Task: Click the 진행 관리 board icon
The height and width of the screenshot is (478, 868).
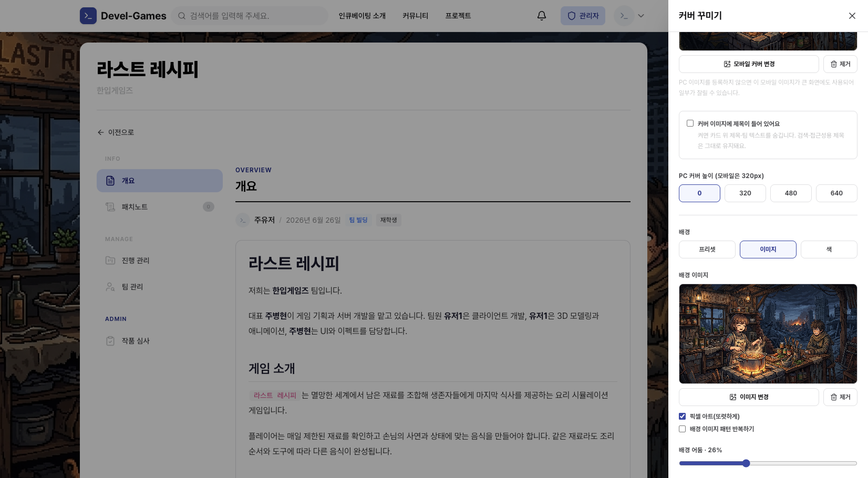Action: tap(110, 261)
